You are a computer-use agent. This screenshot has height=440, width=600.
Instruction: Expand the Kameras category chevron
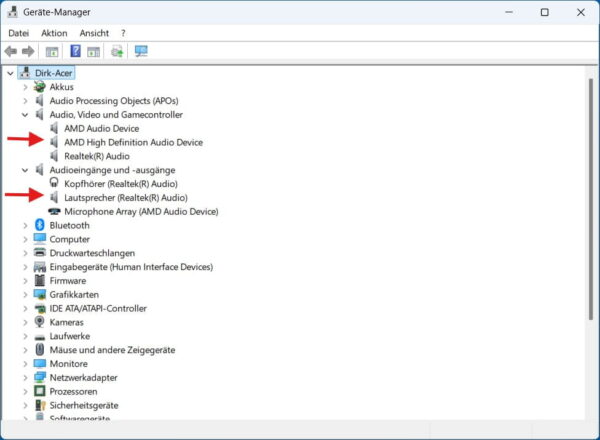tap(25, 323)
